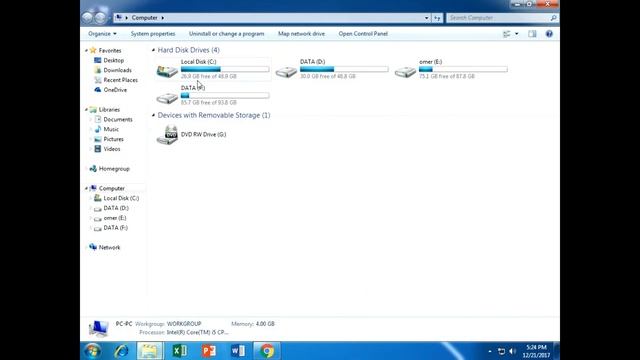Open the views dropdown arrow
Image resolution: width=640 pixels, height=360 pixels.
517,34
